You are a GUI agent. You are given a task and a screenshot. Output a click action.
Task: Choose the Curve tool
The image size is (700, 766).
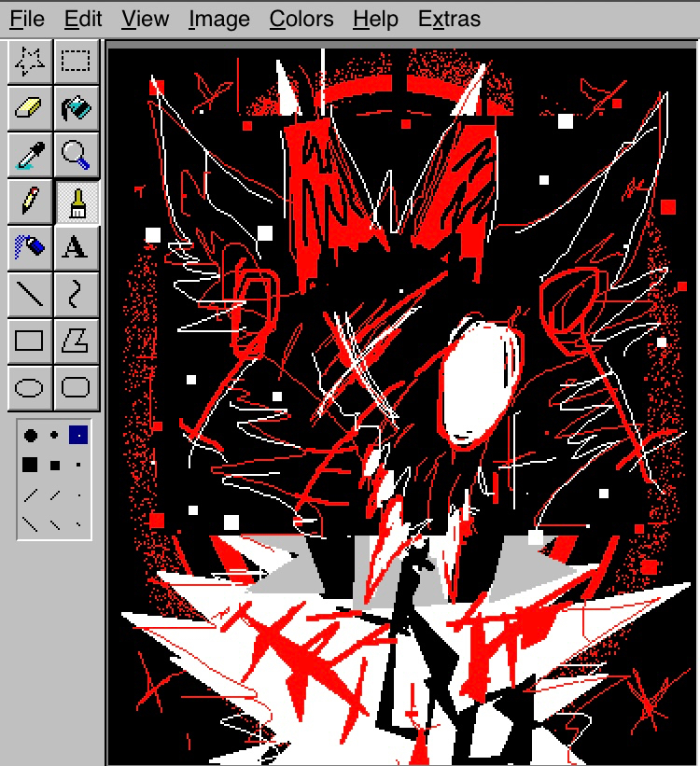click(x=77, y=294)
